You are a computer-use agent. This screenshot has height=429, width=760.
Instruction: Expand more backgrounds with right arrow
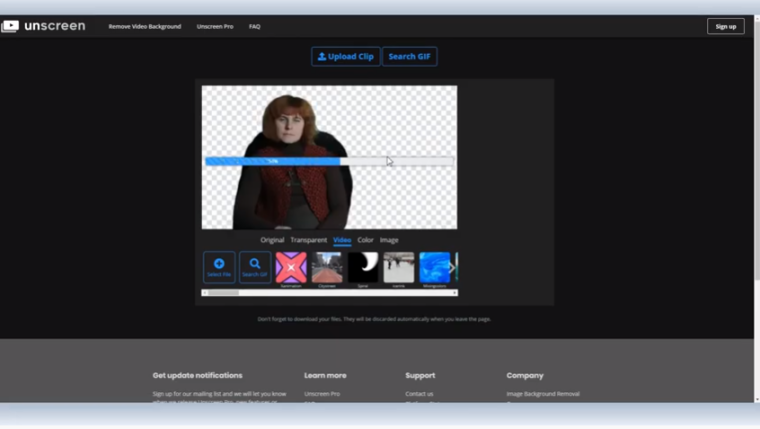pos(452,267)
